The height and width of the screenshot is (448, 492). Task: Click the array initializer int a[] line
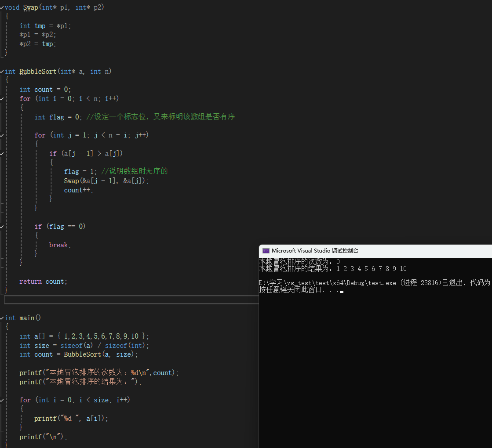coord(84,336)
